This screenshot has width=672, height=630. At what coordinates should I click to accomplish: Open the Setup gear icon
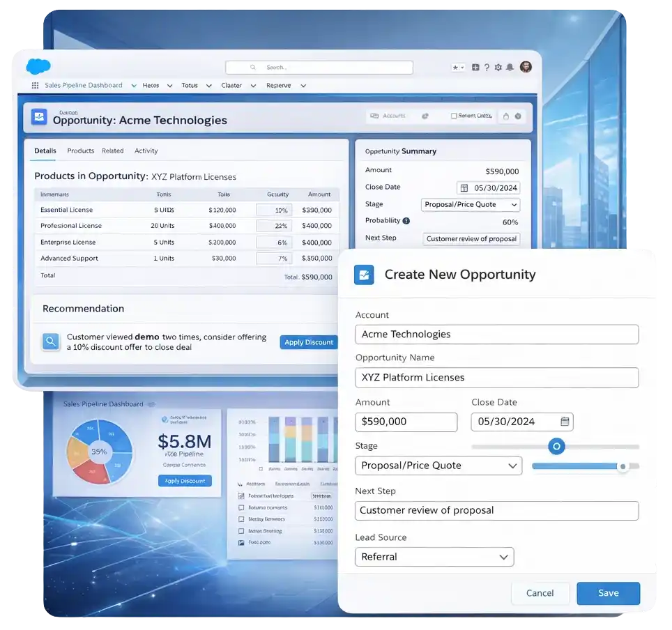(x=498, y=68)
